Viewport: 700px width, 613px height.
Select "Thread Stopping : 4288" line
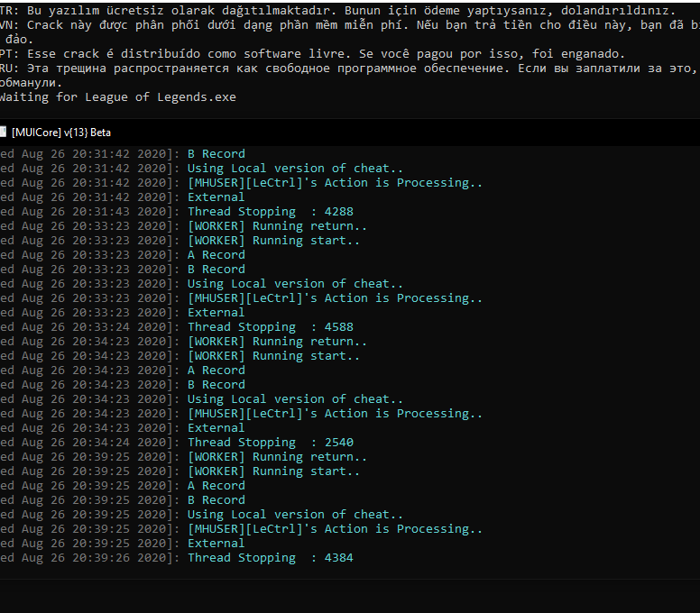click(270, 212)
